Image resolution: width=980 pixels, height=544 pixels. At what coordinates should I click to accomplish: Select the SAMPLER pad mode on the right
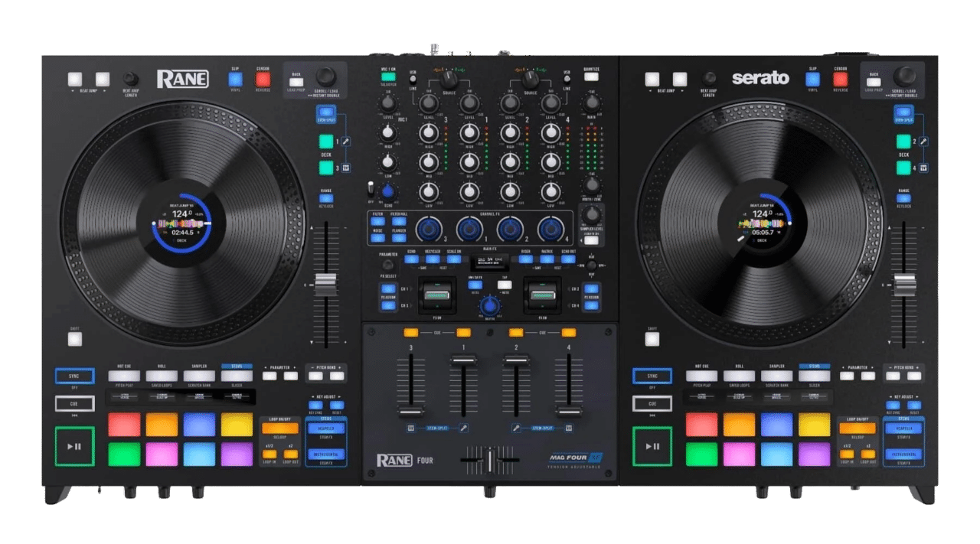[776, 376]
